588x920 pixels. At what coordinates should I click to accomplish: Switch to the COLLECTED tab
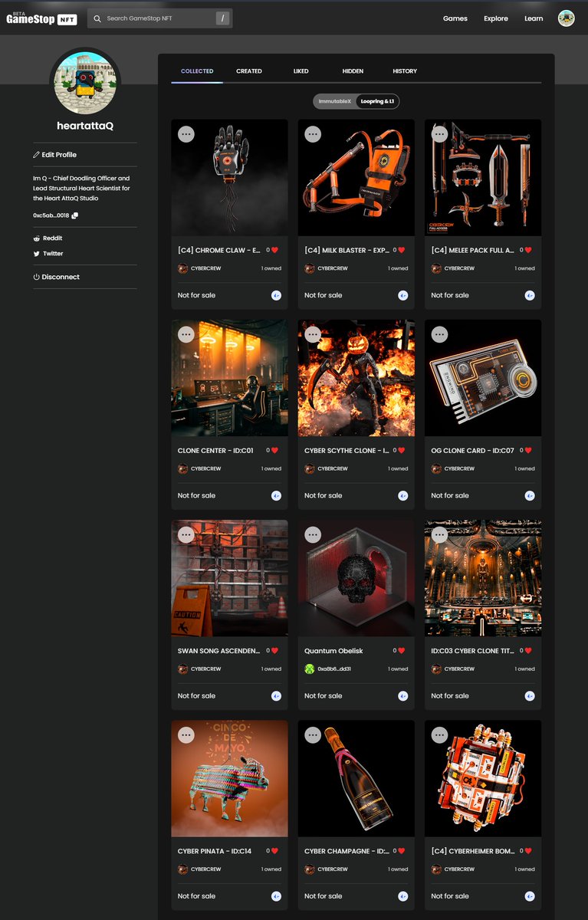pyautogui.click(x=197, y=71)
